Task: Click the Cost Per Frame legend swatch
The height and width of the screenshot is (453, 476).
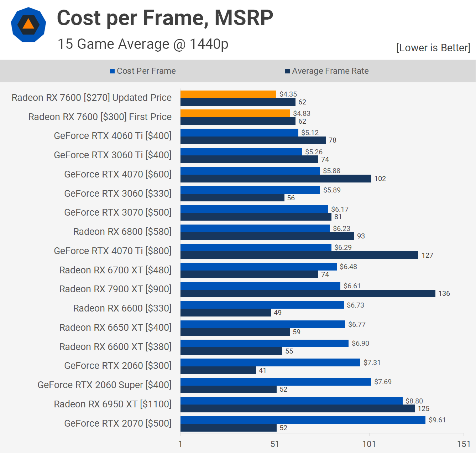Action: [112, 71]
